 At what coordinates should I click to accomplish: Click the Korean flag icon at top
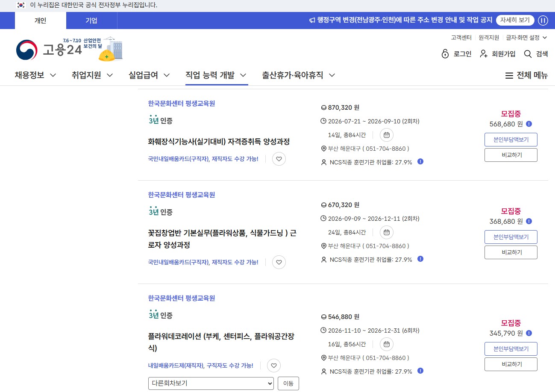(21, 5)
